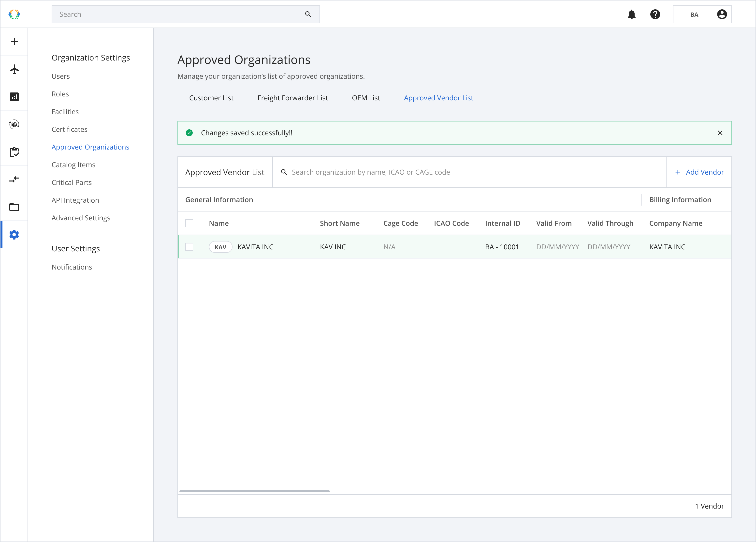Click the app logo in top-left corner
The height and width of the screenshot is (542, 756).
[14, 14]
